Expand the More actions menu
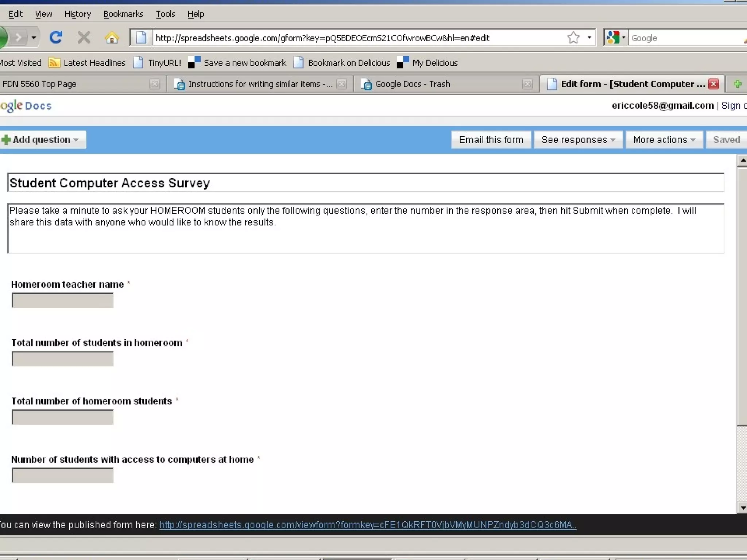747x560 pixels. tap(664, 140)
